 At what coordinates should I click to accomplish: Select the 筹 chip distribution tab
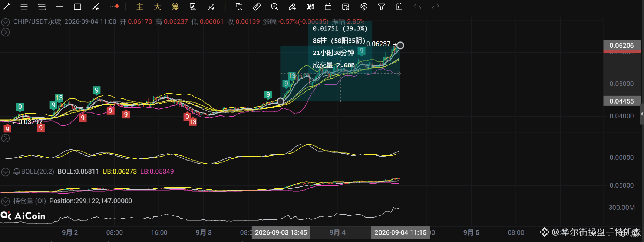click(175, 7)
